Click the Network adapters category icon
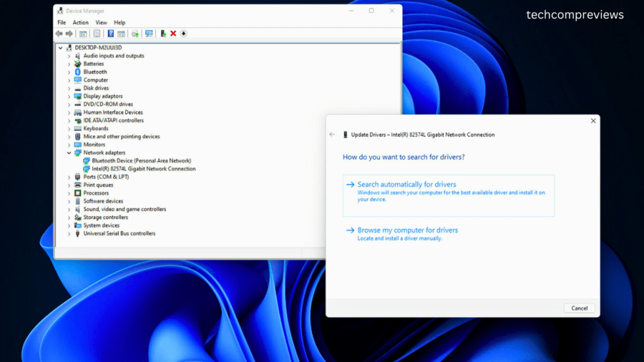The image size is (644, 362). 77,153
